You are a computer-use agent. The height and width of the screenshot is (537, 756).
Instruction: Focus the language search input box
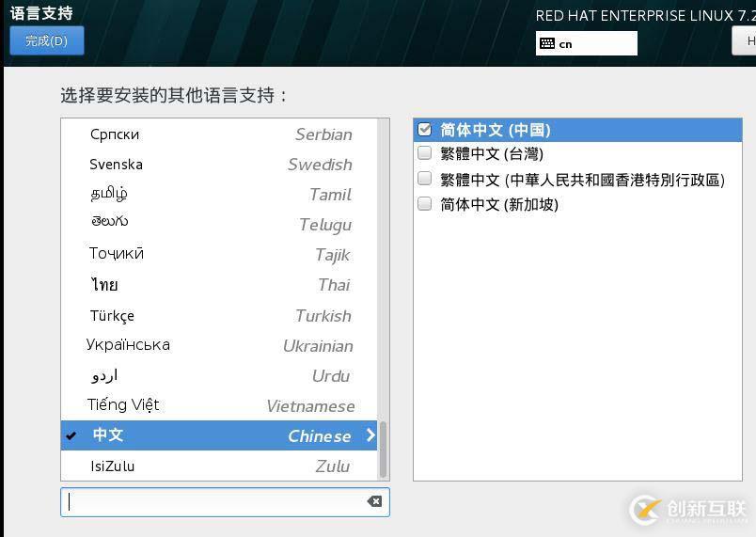(x=225, y=502)
